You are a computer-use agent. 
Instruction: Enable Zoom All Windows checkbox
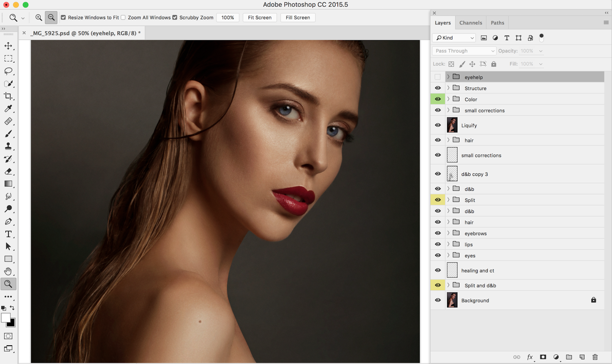point(123,18)
